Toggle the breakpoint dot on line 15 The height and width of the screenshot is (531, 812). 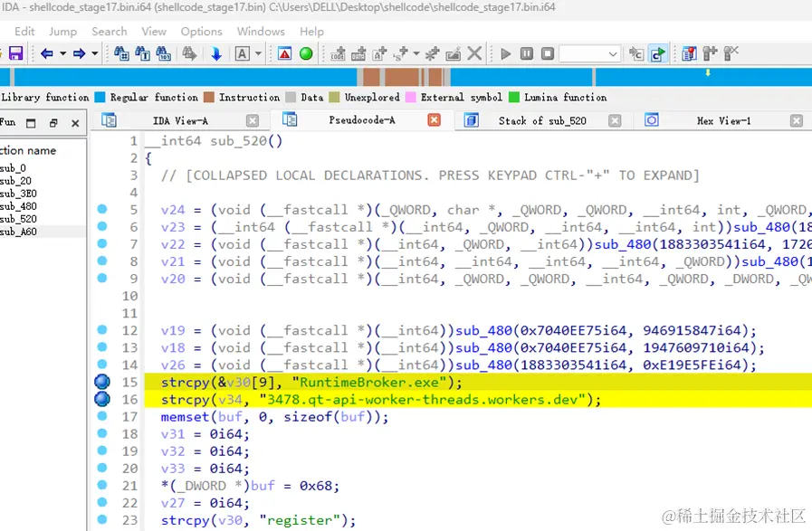(102, 382)
